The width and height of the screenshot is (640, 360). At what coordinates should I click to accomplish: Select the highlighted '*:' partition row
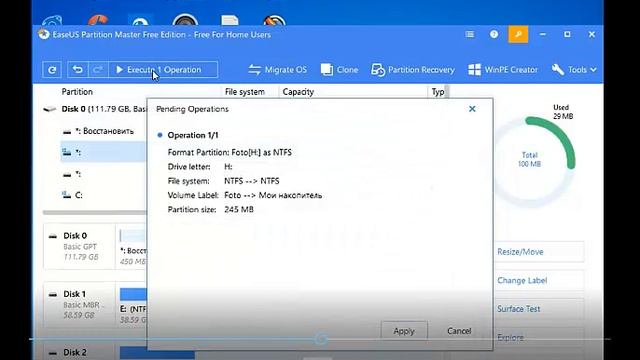(103, 152)
